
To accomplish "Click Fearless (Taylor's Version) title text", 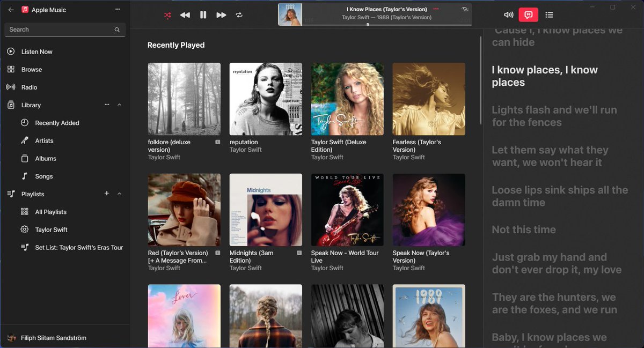I will click(x=417, y=146).
